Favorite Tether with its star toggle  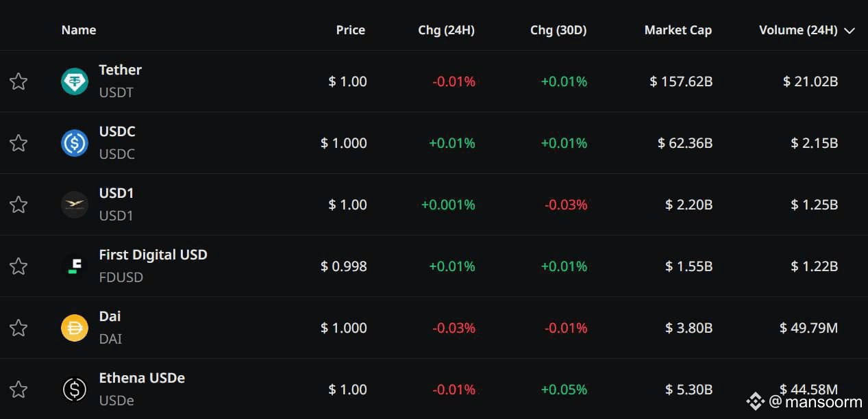tap(18, 81)
